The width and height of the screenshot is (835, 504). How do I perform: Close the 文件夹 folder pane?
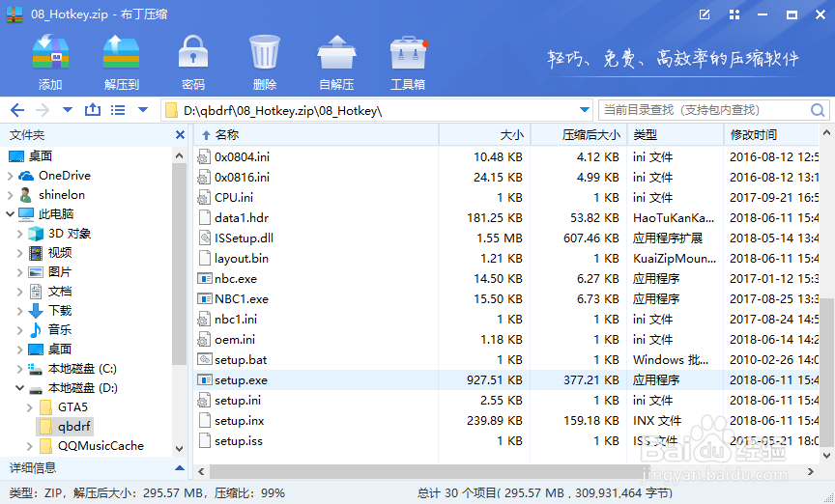(180, 135)
